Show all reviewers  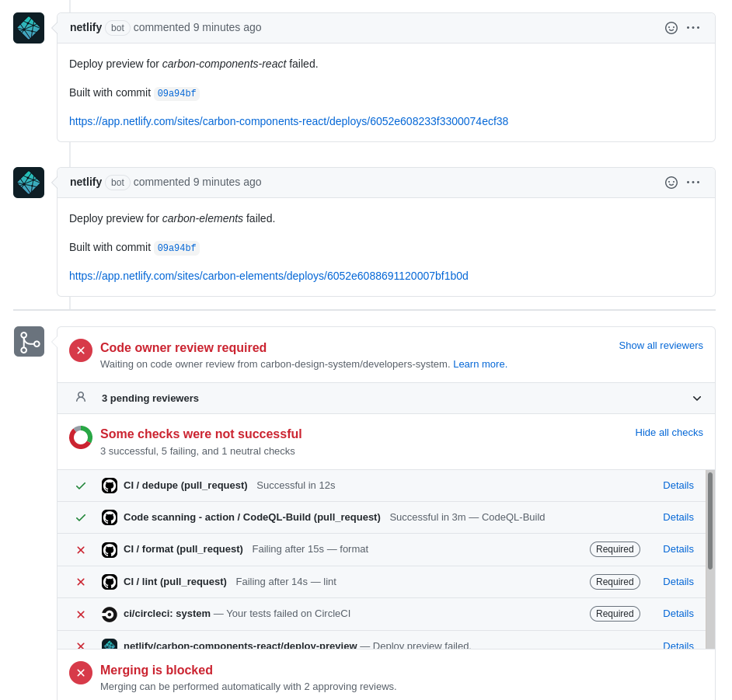click(x=661, y=346)
